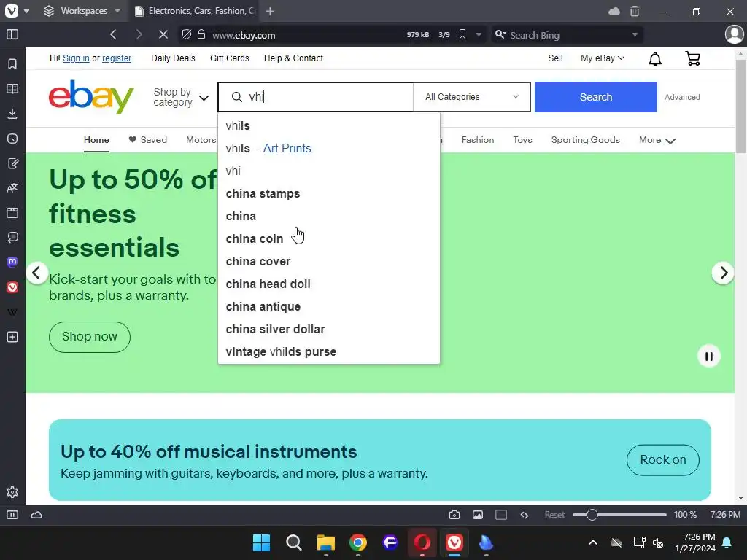Open Gift Cards page
747x560 pixels.
pos(230,58)
